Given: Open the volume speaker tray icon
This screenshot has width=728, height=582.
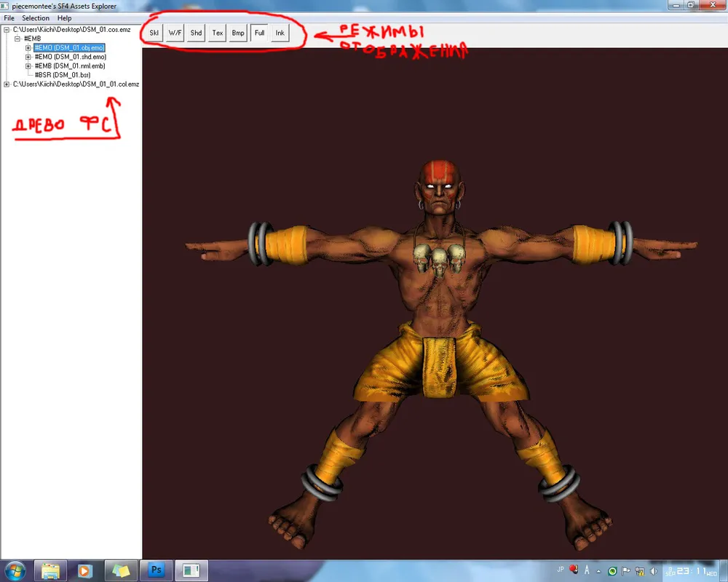Looking at the screenshot, I should point(654,571).
